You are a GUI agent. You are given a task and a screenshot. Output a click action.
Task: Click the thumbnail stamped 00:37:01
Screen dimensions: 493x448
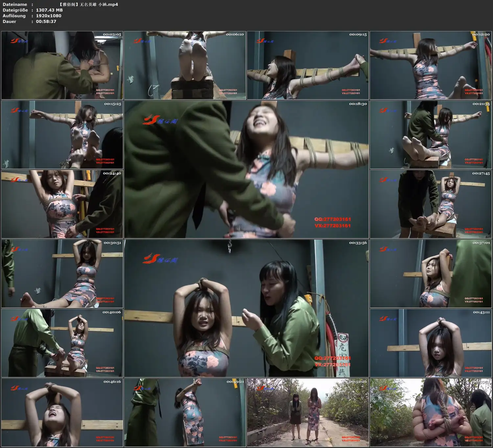431,274
